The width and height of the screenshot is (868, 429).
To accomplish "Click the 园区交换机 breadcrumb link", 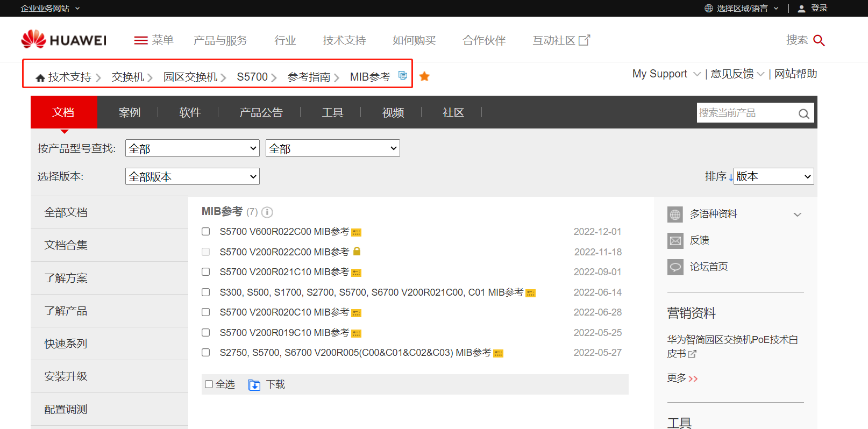I will (190, 77).
